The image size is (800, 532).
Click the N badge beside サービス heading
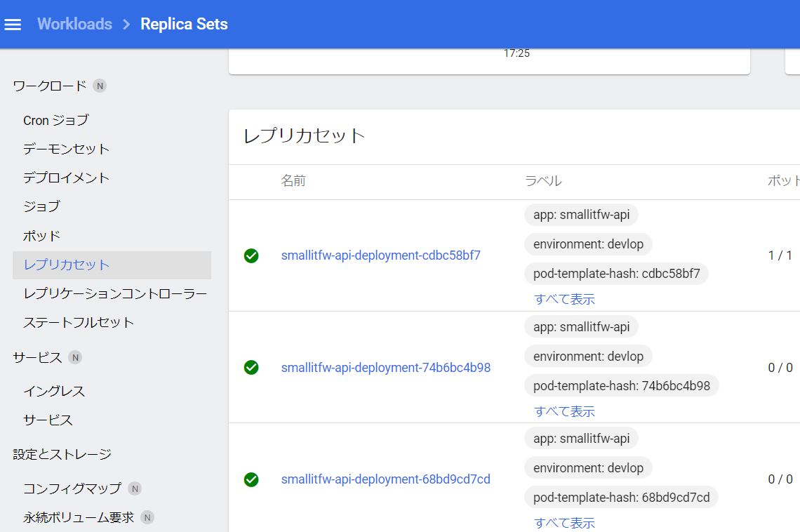pyautogui.click(x=75, y=357)
